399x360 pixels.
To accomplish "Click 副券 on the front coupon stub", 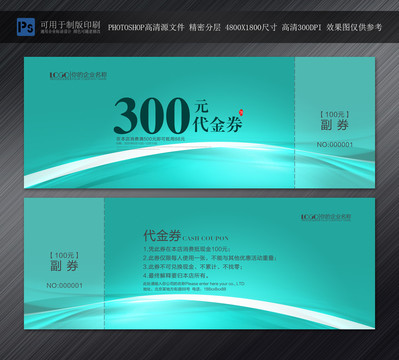I will click(334, 125).
